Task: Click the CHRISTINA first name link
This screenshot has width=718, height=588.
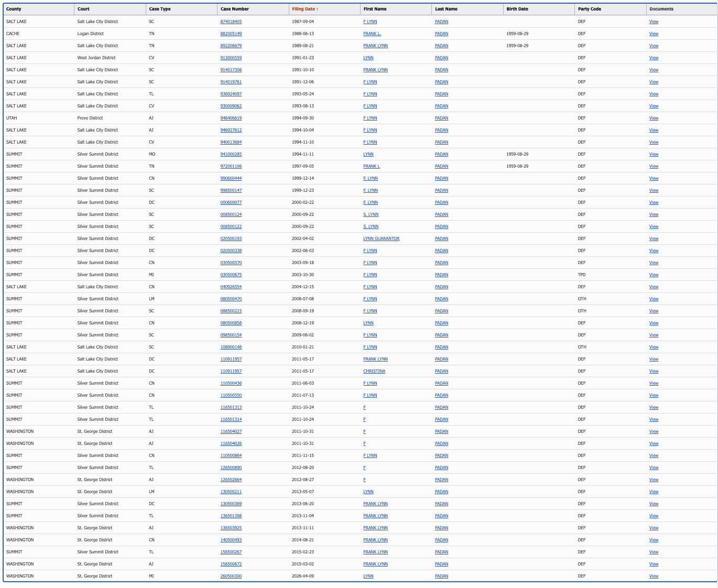Action: pos(374,371)
